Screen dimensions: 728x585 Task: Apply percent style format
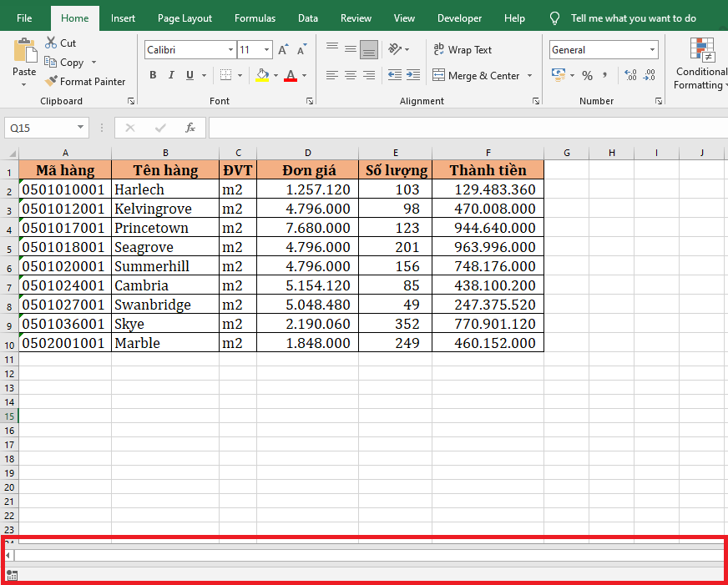coord(587,76)
